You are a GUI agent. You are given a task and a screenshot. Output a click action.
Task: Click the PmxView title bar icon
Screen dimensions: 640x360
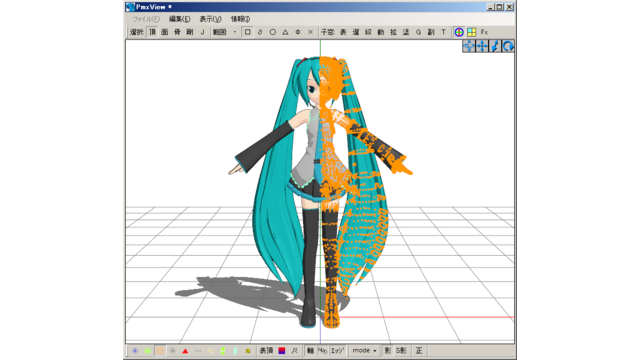coord(131,7)
